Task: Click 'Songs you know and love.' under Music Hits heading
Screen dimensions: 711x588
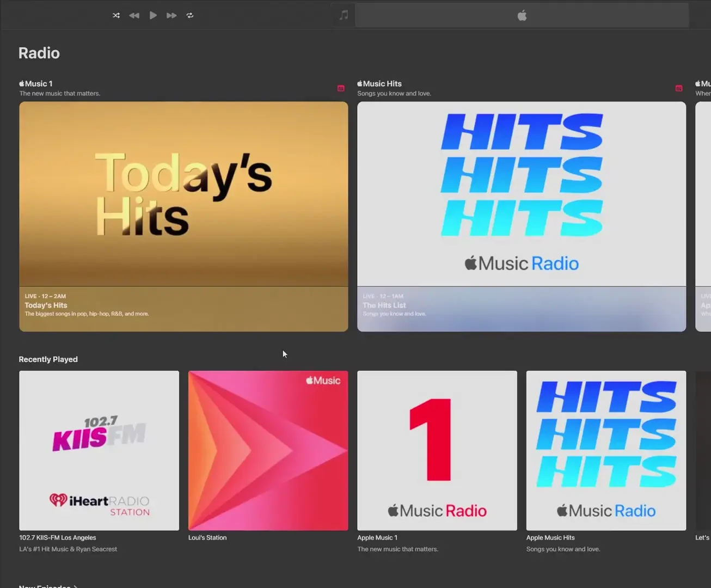Action: [394, 94]
